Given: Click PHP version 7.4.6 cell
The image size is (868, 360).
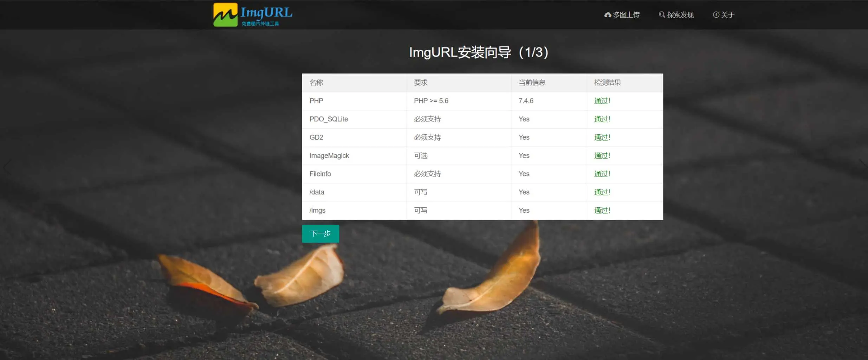Looking at the screenshot, I should (x=526, y=101).
